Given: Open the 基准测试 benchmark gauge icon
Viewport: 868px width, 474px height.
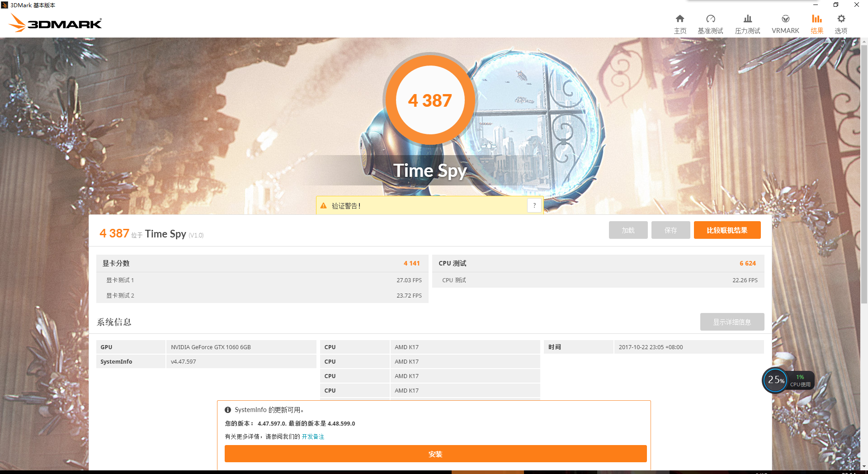Looking at the screenshot, I should click(x=710, y=19).
